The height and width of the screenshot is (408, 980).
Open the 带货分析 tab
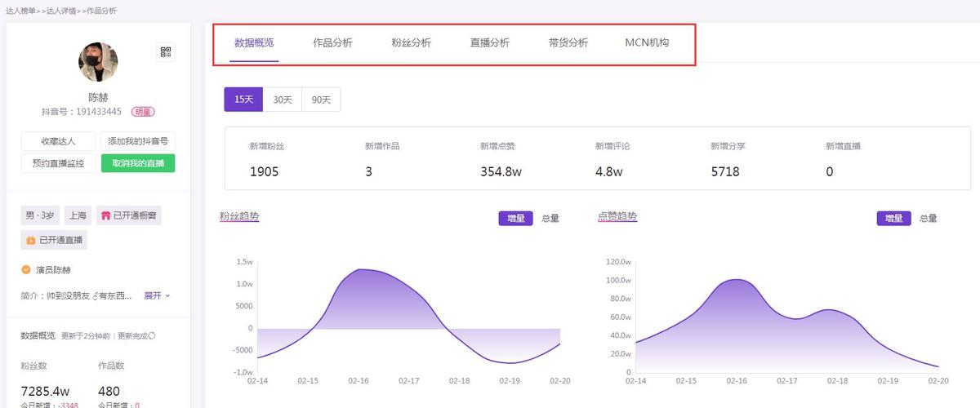568,42
